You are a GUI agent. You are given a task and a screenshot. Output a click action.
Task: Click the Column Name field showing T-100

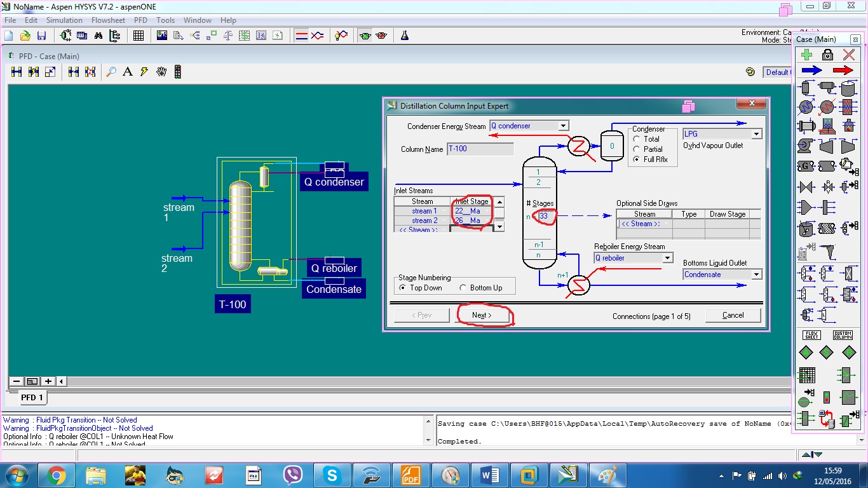click(481, 148)
